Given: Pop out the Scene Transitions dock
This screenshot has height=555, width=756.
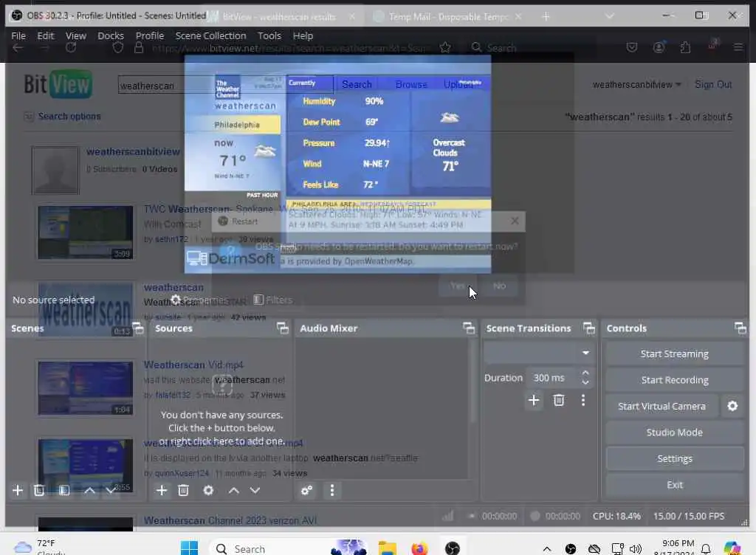Looking at the screenshot, I should [x=588, y=328].
